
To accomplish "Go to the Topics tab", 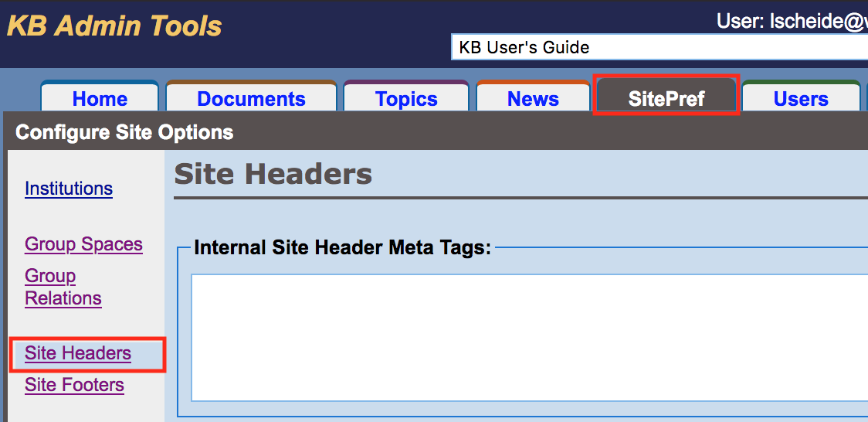I will tap(406, 98).
